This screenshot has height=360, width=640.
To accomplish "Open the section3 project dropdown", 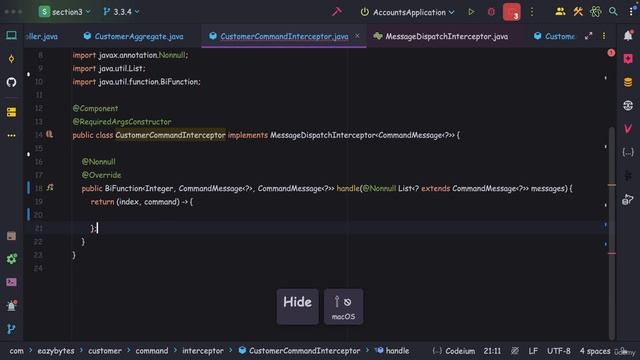I will tap(64, 12).
